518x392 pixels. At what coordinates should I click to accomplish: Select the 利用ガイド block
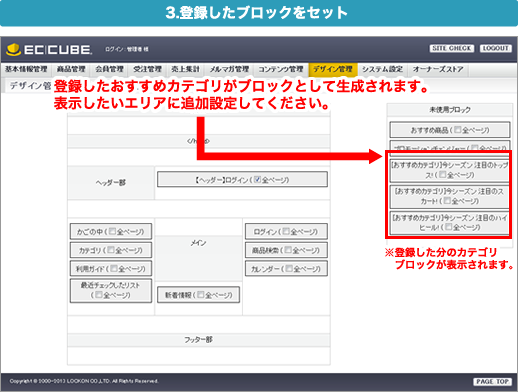coord(111,269)
